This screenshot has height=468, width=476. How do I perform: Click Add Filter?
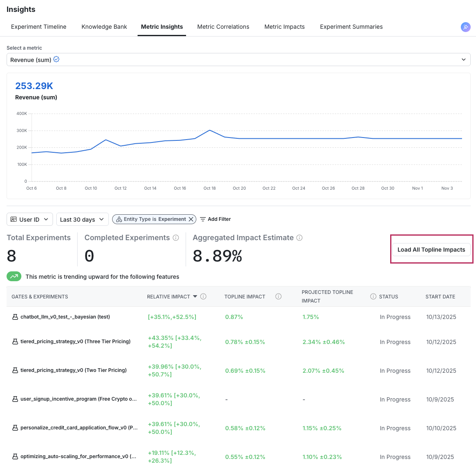pyautogui.click(x=215, y=219)
